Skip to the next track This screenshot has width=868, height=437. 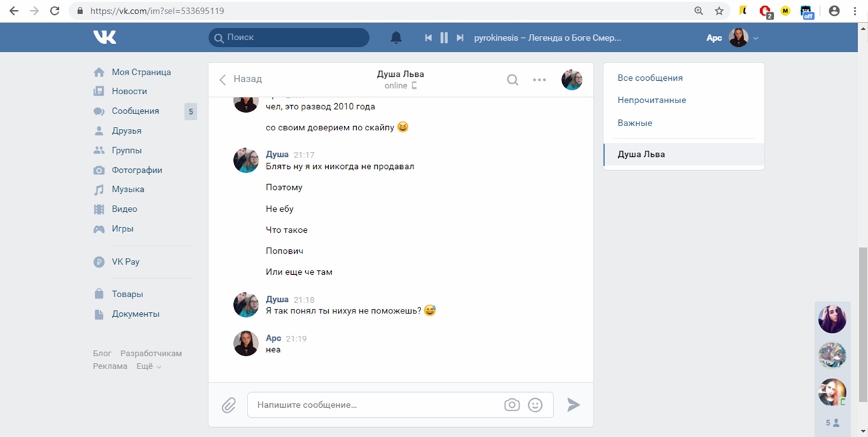460,38
